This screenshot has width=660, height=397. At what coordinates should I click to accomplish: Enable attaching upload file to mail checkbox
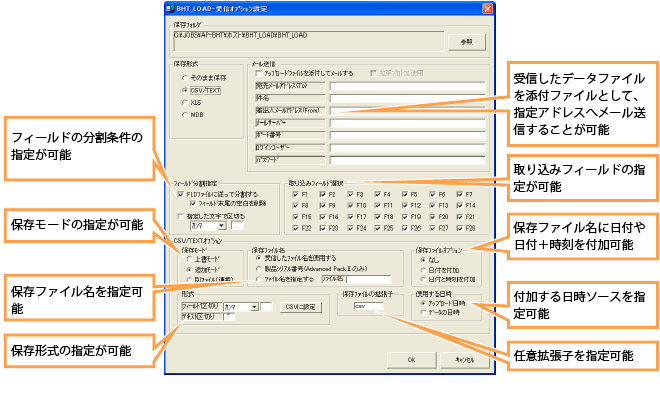258,74
